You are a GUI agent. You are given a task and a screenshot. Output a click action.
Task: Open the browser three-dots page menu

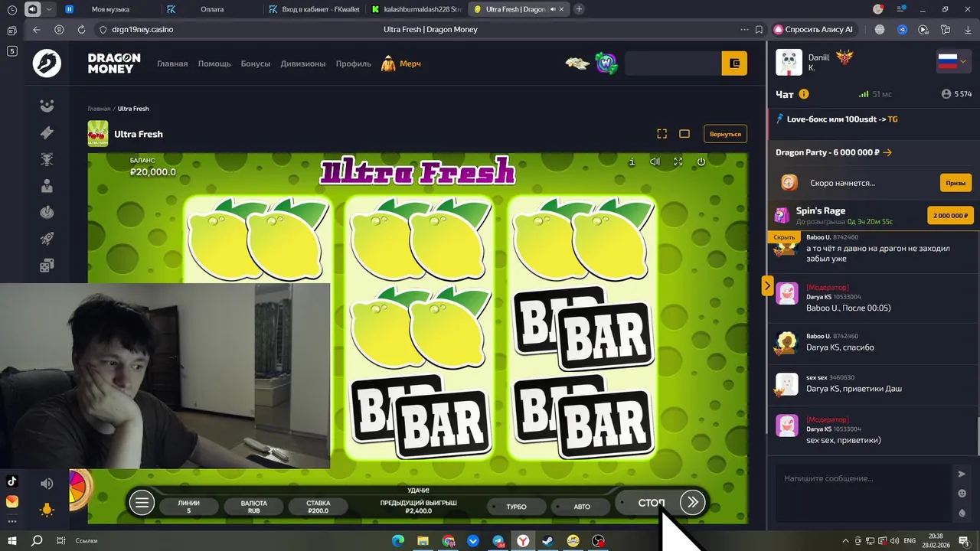click(744, 29)
